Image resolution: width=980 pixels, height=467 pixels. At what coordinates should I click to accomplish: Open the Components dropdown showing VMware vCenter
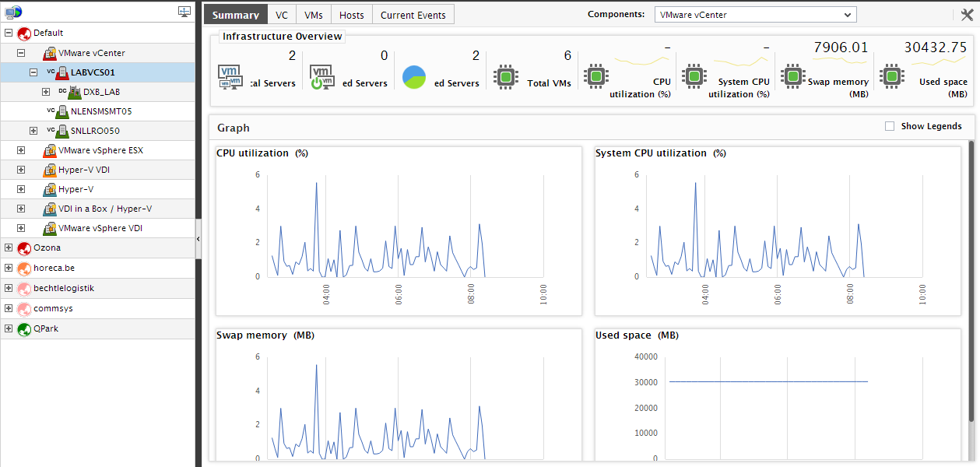(x=754, y=15)
